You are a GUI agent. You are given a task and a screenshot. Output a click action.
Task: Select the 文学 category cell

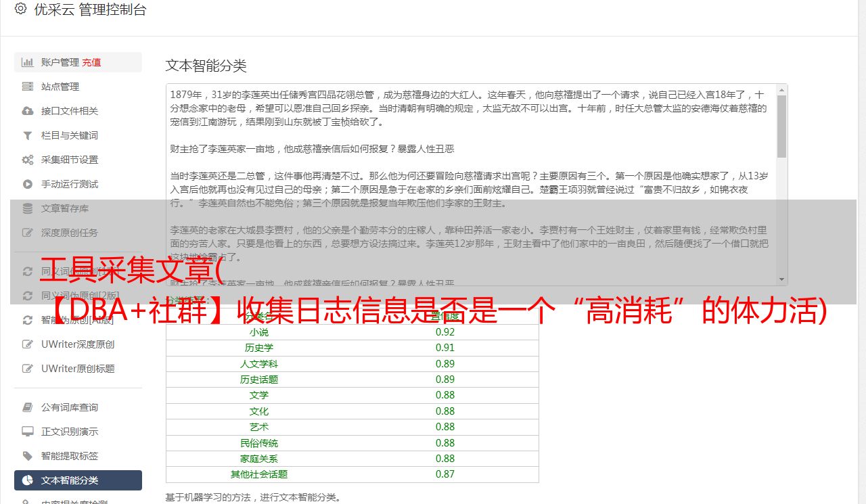259,395
